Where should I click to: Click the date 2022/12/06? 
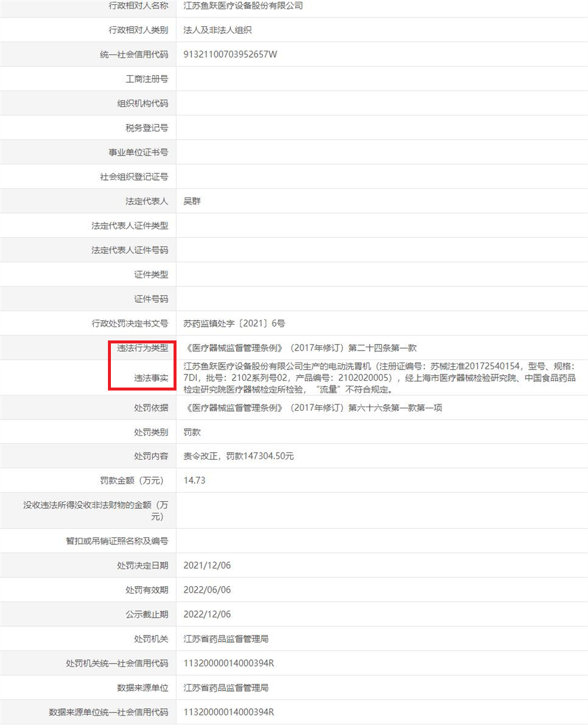tap(207, 614)
